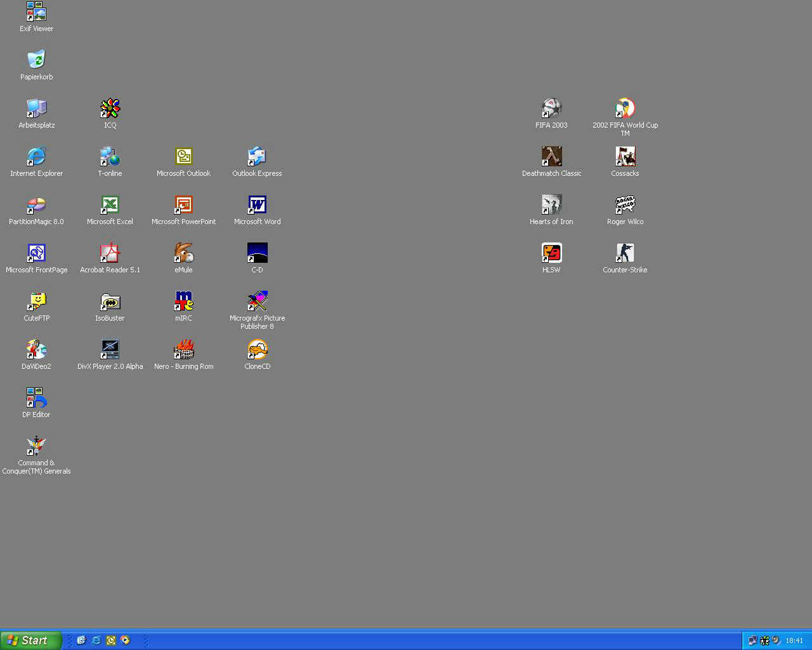Select the Hearts of Iron shortcut
The height and width of the screenshot is (650, 812).
pos(551,205)
